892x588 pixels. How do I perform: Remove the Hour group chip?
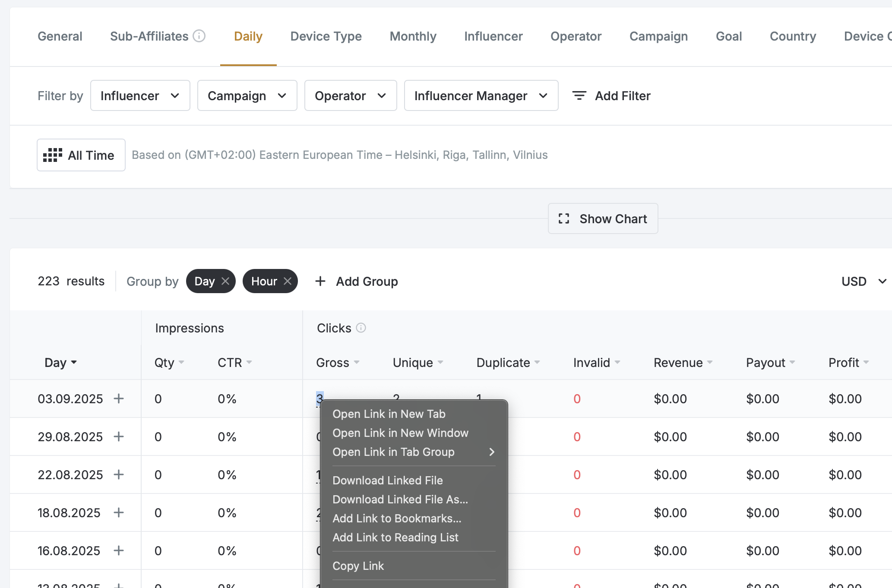point(288,281)
